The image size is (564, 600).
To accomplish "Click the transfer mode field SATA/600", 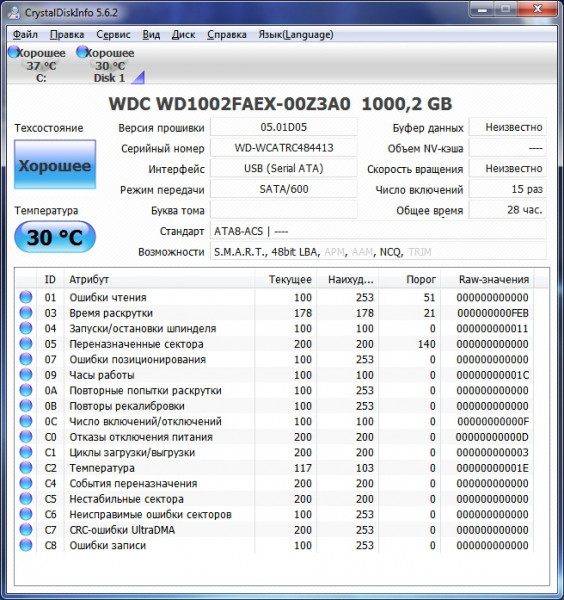I will click(284, 189).
